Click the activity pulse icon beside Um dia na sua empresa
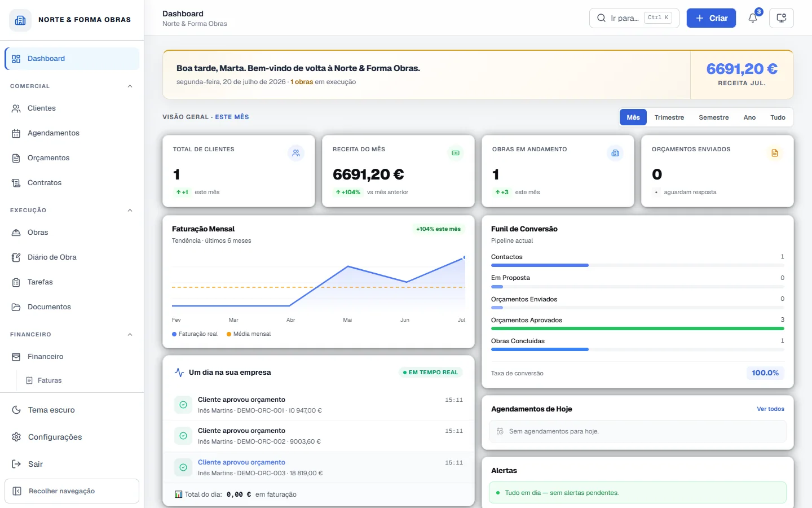This screenshot has height=508, width=812. (179, 373)
